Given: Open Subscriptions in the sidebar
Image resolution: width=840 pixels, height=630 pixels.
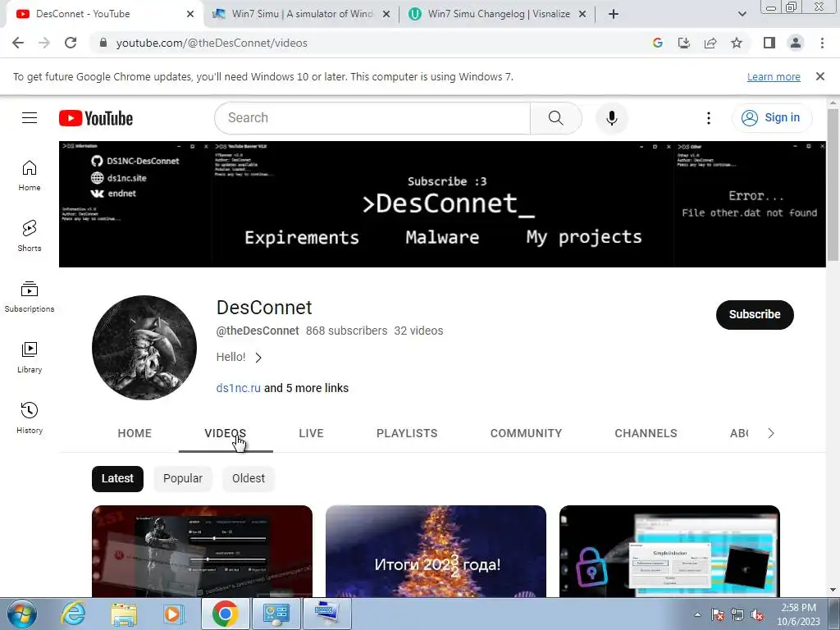Looking at the screenshot, I should pyautogui.click(x=30, y=296).
